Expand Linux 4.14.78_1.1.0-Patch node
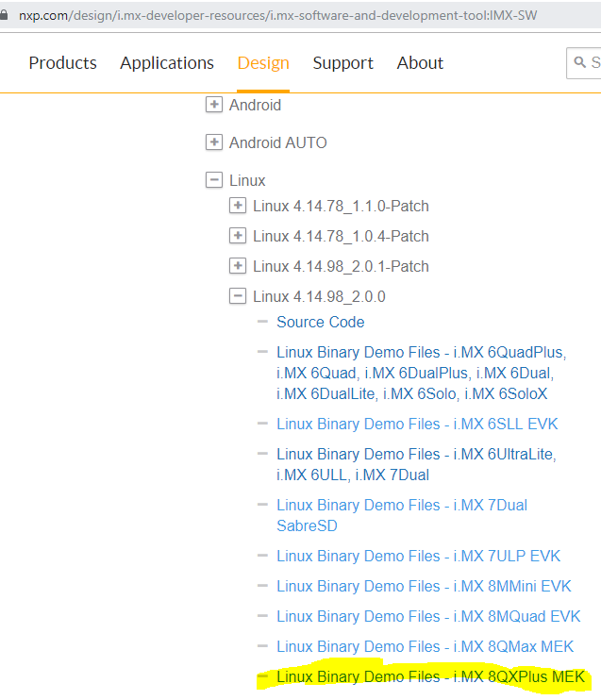Image resolution: width=601 pixels, height=700 pixels. pos(238,206)
